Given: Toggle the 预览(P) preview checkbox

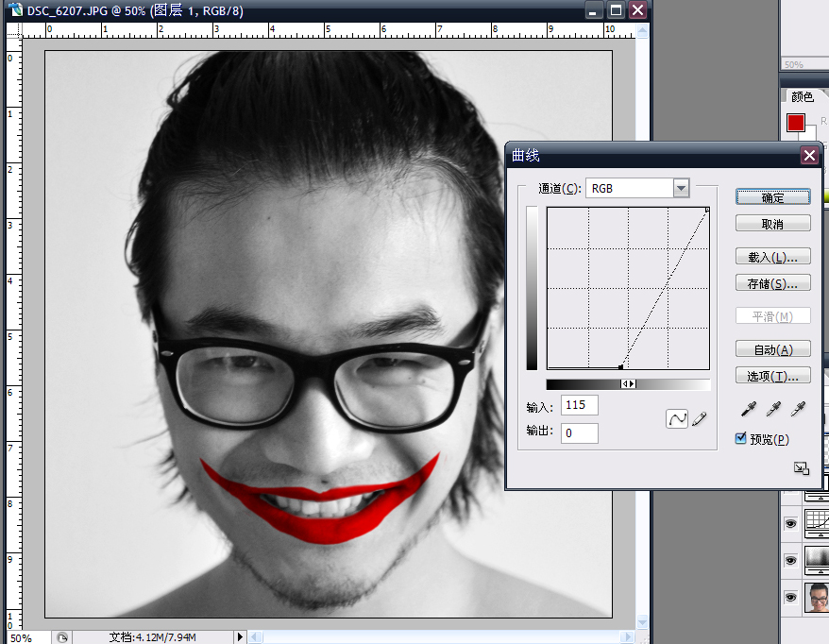Looking at the screenshot, I should pos(740,438).
